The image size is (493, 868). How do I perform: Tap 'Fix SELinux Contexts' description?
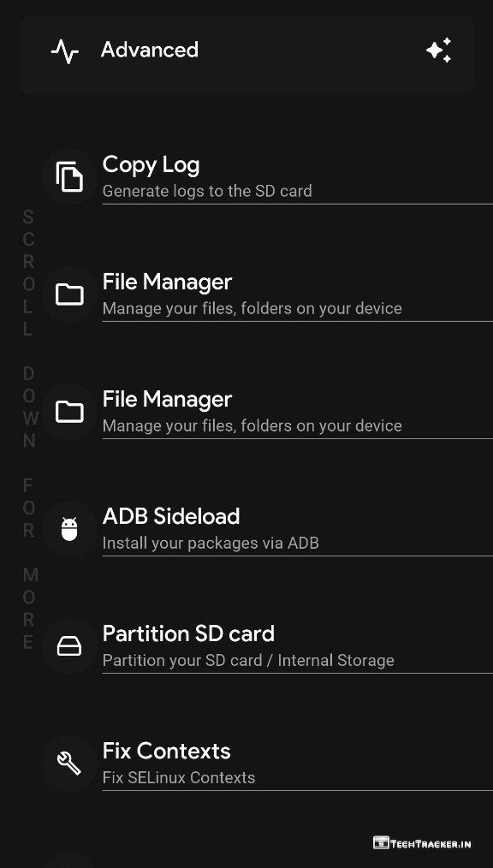(179, 778)
